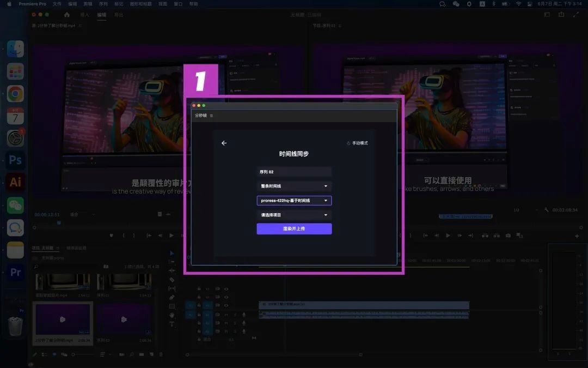
Task: Select the Hand tool in the timeline toolbar
Action: [172, 315]
